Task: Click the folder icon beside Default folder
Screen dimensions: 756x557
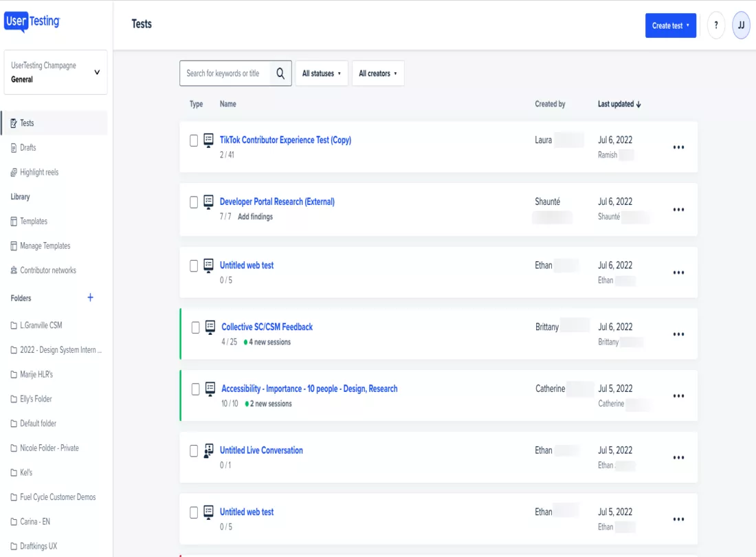Action: (14, 424)
